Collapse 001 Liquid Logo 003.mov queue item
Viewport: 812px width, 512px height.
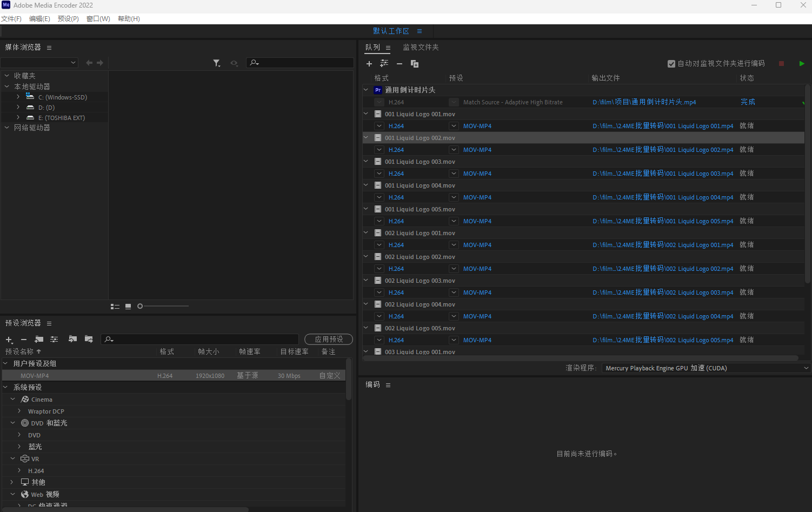click(x=366, y=162)
